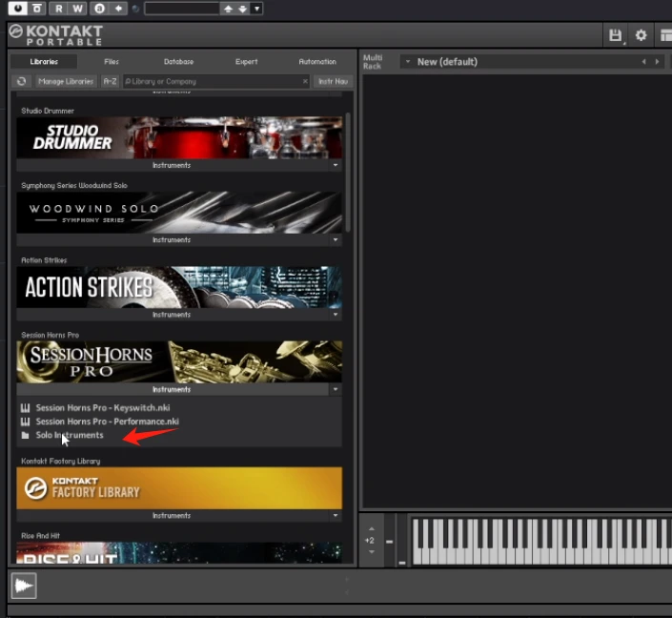The height and width of the screenshot is (618, 672).
Task: Click instrument icon beside Keyswitch.nki
Action: [x=26, y=408]
